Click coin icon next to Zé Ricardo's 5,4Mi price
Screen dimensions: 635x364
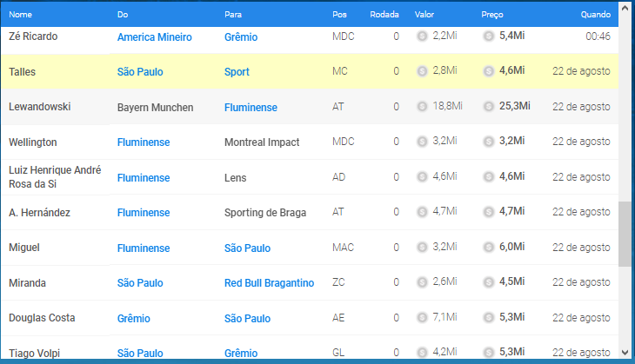(488, 36)
